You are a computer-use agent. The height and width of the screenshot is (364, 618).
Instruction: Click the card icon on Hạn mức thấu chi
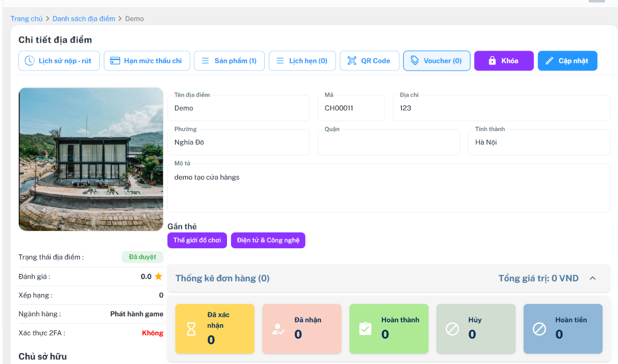pyautogui.click(x=115, y=61)
